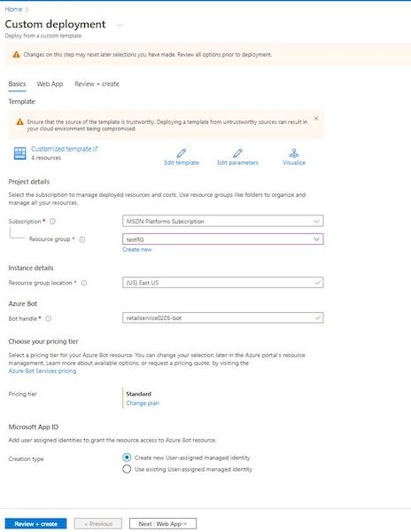
Task: Click the Edit template pencil icon
Action: click(x=182, y=153)
